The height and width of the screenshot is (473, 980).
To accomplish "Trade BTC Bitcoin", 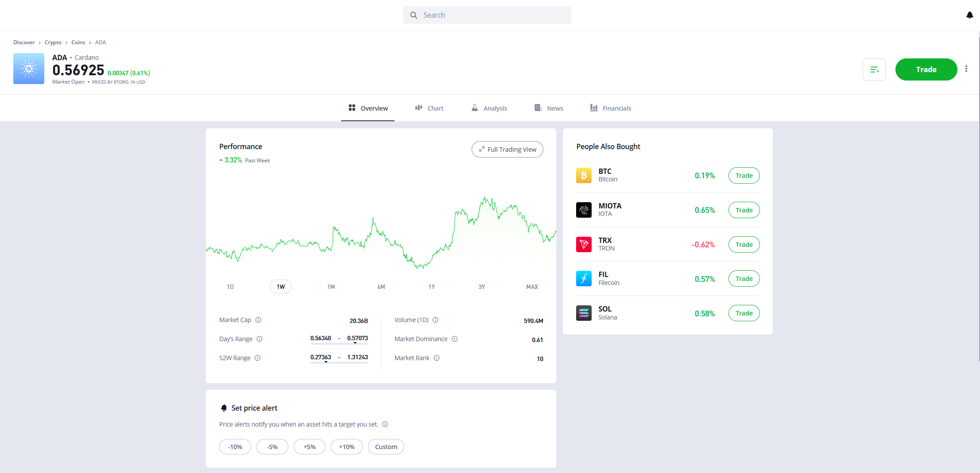I will tap(744, 176).
